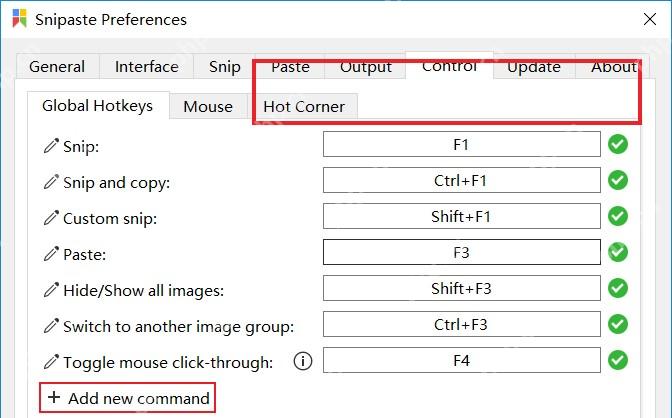Click the pencil icon beside Snip and copy
Screen dimensions: 672x418
(x=51, y=182)
